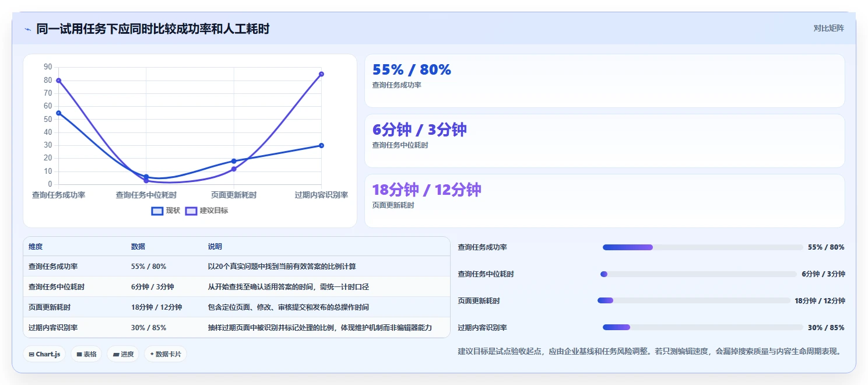868x385 pixels.
Task: Click the 18分钟 / 12分钟 table cell
Action: click(156, 307)
